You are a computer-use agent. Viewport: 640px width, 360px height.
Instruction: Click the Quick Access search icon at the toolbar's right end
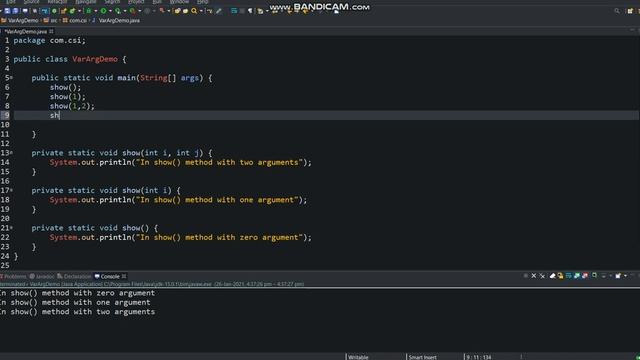(x=617, y=11)
